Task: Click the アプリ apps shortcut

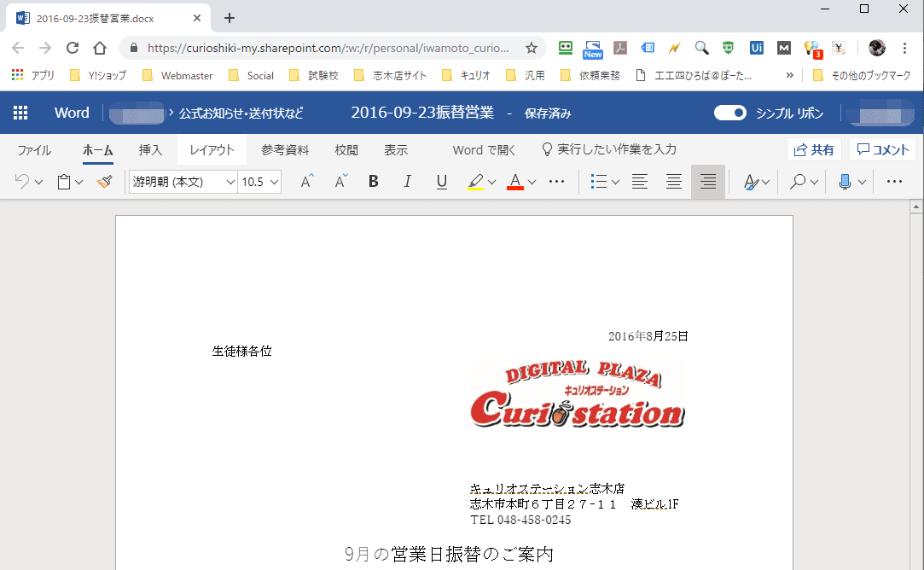Action: pyautogui.click(x=33, y=75)
